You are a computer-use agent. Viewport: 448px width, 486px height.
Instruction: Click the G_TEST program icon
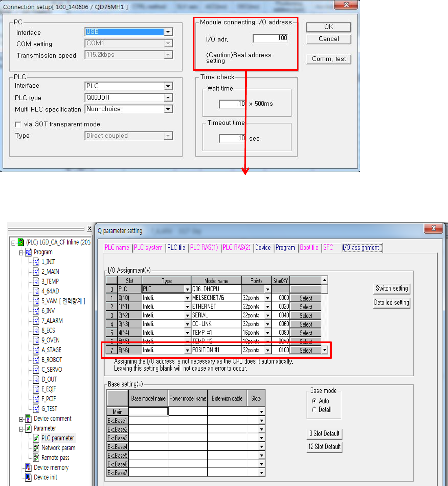pyautogui.click(x=36, y=409)
